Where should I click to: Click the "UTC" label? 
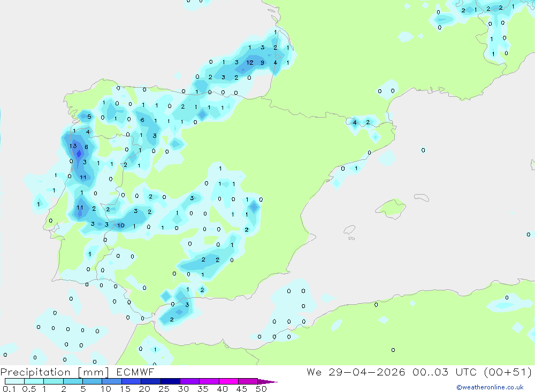(466, 372)
